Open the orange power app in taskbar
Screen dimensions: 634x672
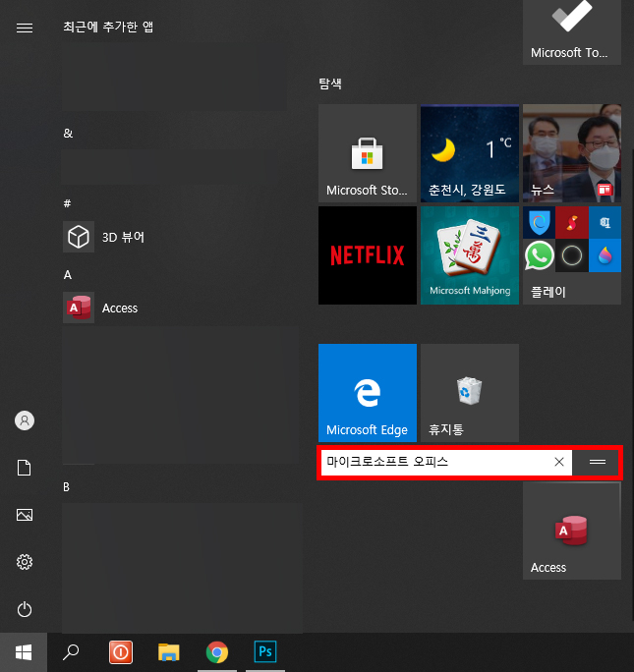point(121,652)
